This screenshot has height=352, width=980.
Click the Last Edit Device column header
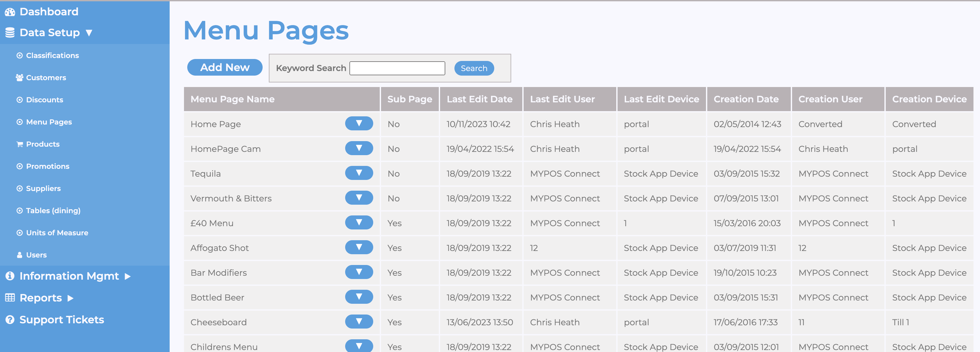point(662,99)
